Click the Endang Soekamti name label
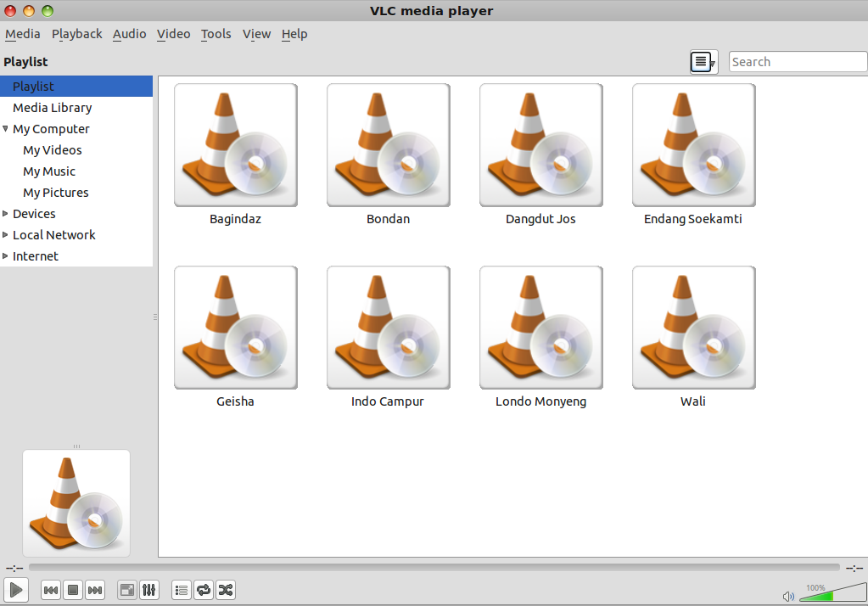The height and width of the screenshot is (606, 868). (x=693, y=219)
